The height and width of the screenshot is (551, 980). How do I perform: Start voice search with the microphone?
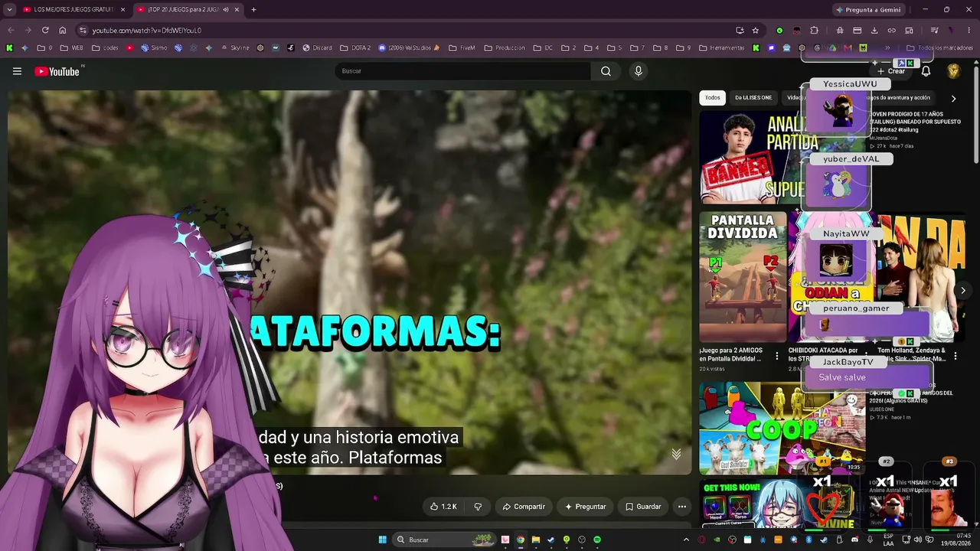[x=639, y=71]
